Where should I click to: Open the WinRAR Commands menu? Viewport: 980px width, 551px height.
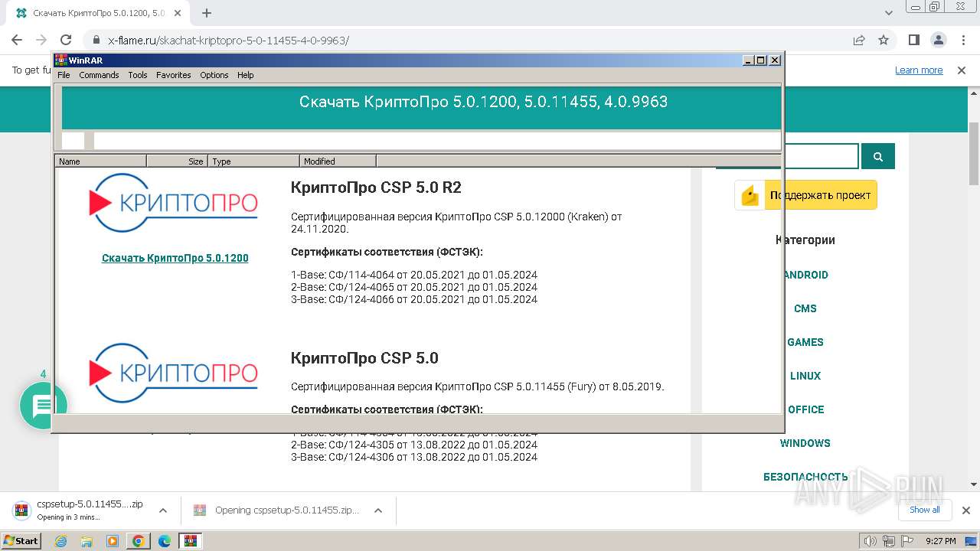coord(99,75)
